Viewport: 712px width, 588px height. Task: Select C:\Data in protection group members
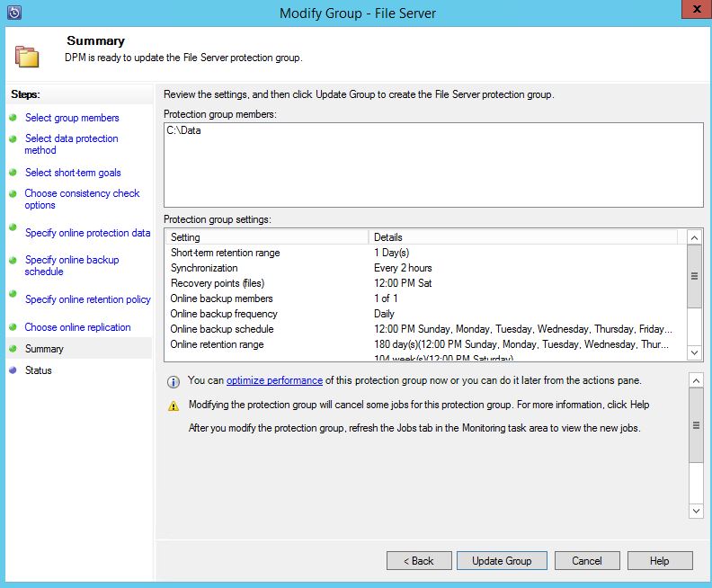click(x=183, y=130)
